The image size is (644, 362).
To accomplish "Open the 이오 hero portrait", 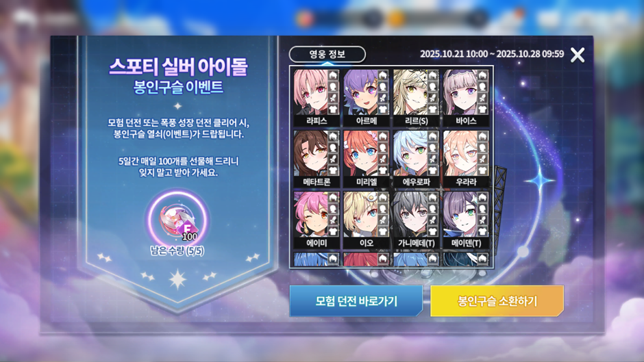I will (367, 220).
